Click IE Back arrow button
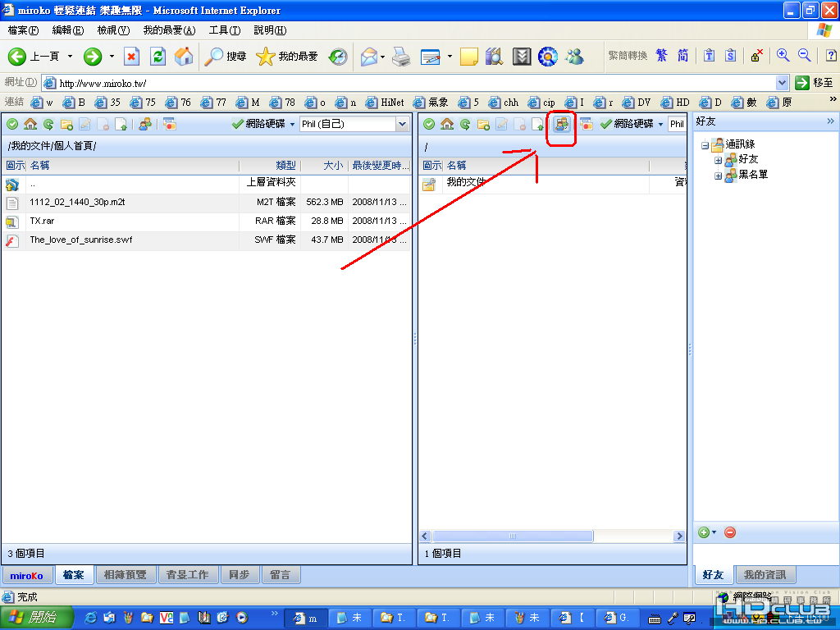Viewport: 840px width, 630px height. (17, 57)
